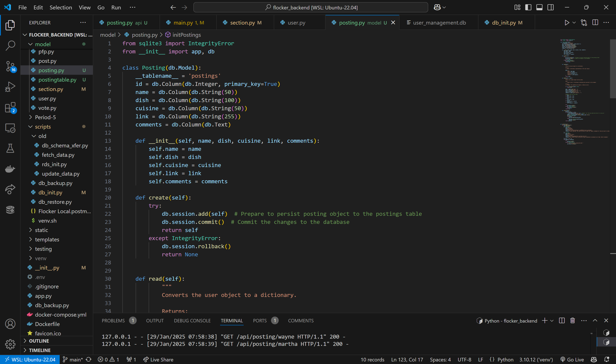Open the Docker whale icon
616x364 pixels.
[x=10, y=169]
